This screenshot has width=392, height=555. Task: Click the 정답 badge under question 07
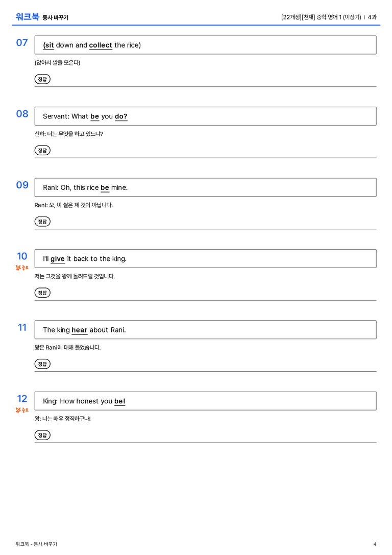(42, 79)
